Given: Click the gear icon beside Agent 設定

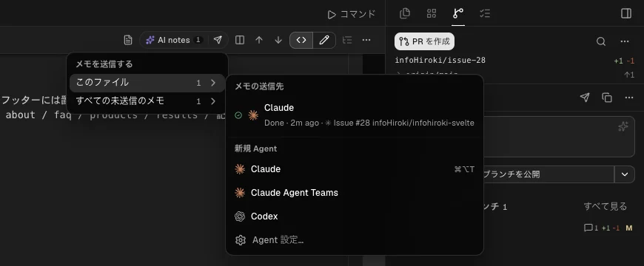Looking at the screenshot, I should [x=241, y=240].
